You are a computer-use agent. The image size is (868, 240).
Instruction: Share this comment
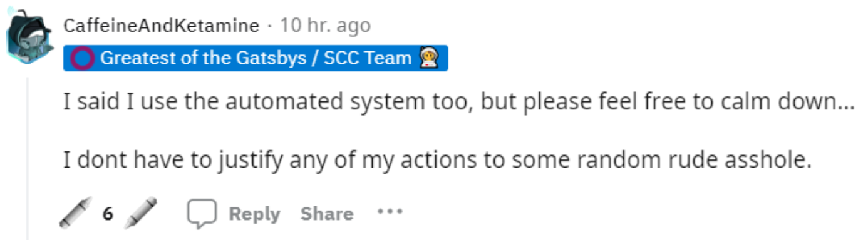pyautogui.click(x=326, y=214)
